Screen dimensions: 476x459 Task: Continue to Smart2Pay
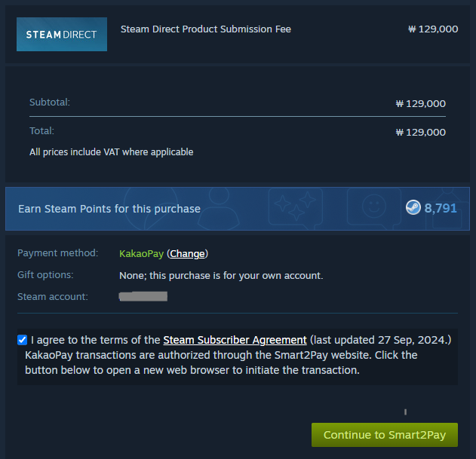click(385, 435)
